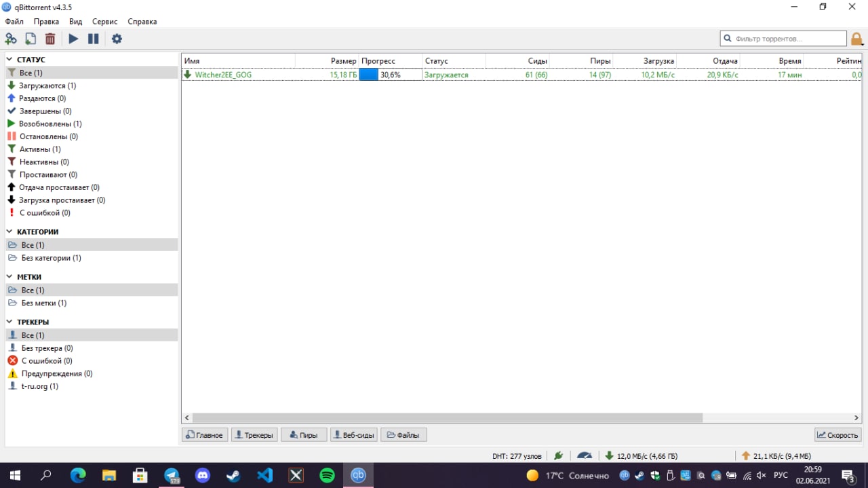Open the Файл menu
Screen dimensions: 868x488
point(14,21)
